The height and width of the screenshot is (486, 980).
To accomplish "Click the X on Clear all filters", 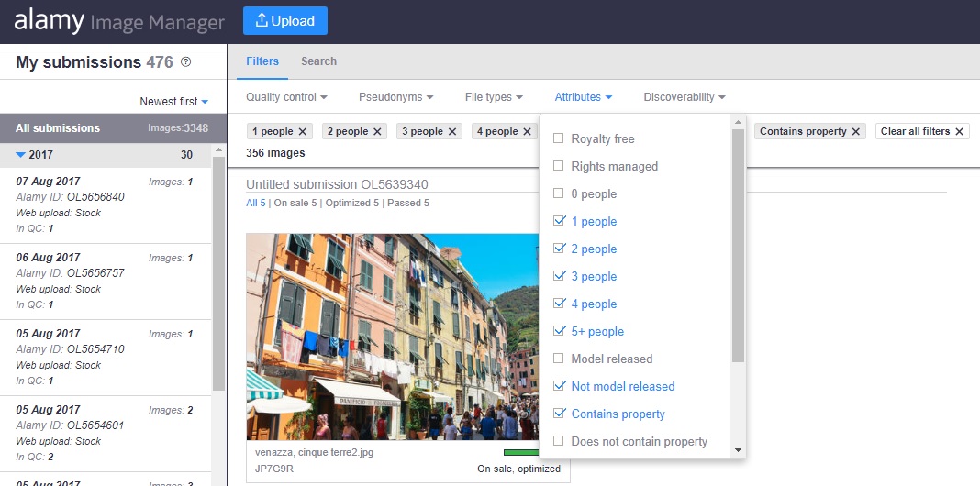I will tap(960, 131).
